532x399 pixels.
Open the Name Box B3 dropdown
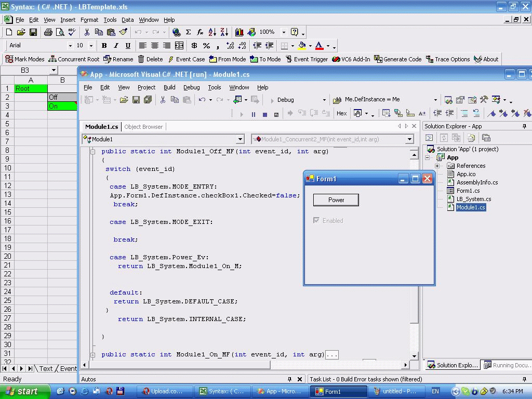tap(54, 70)
